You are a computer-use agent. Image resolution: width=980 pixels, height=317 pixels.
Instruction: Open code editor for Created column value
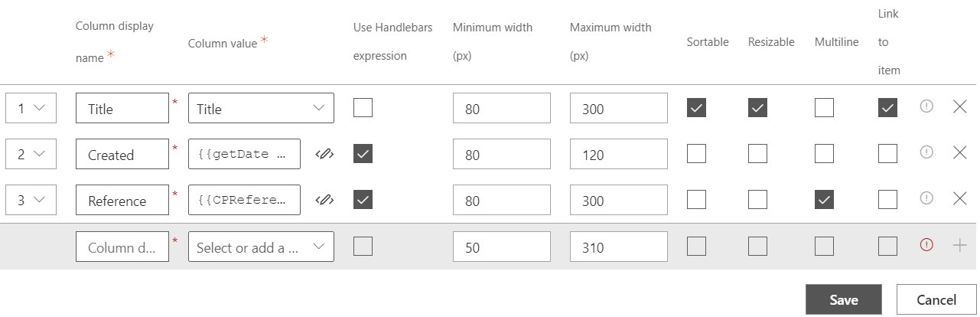[324, 155]
